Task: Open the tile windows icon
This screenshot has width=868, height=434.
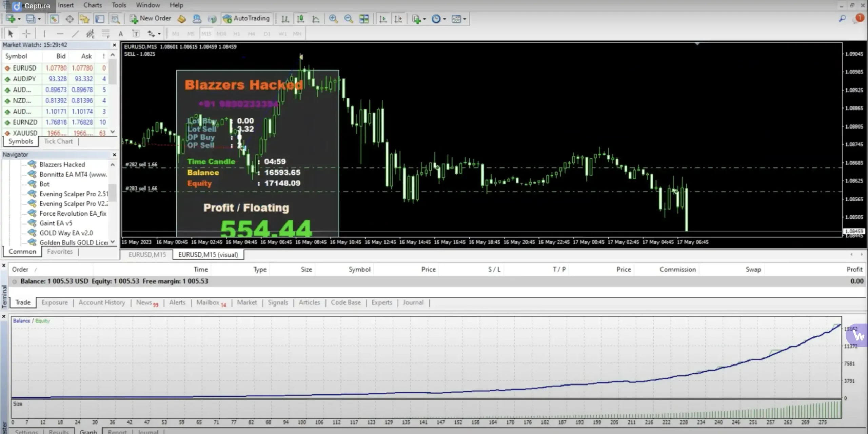Action: point(364,19)
